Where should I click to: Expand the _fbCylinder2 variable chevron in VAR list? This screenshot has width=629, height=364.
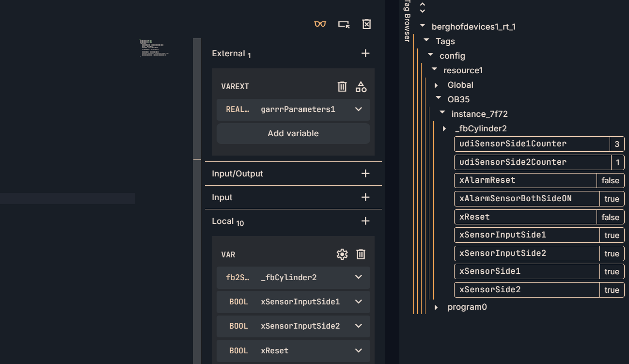click(359, 277)
